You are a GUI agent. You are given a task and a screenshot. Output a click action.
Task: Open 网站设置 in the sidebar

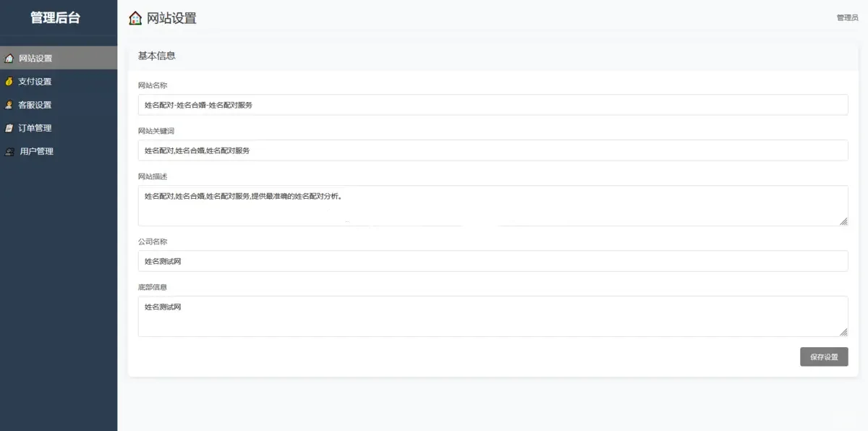(59, 59)
